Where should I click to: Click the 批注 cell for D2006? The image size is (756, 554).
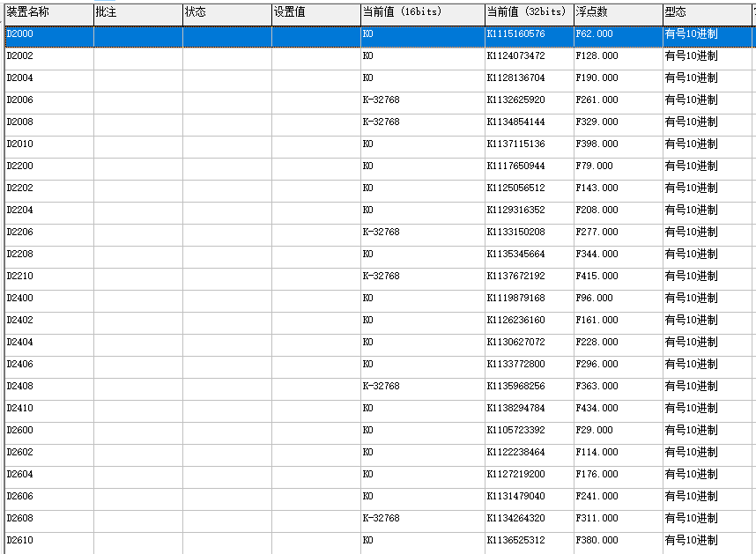(137, 100)
